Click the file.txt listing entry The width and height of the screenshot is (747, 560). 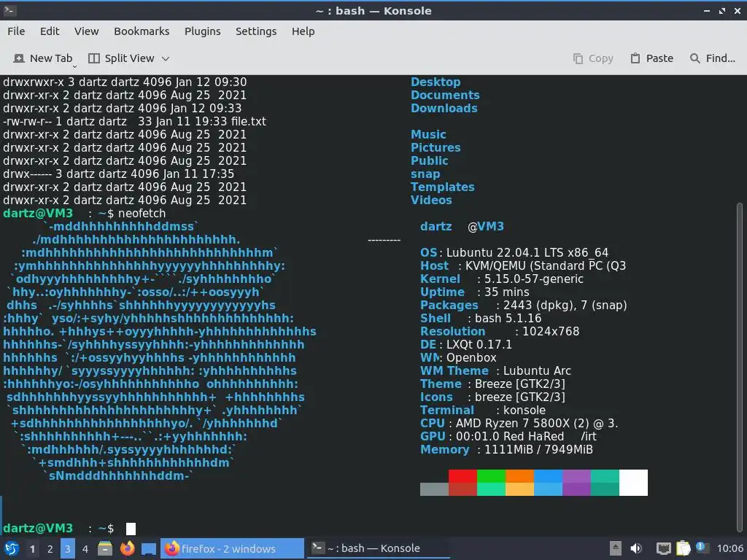248,122
